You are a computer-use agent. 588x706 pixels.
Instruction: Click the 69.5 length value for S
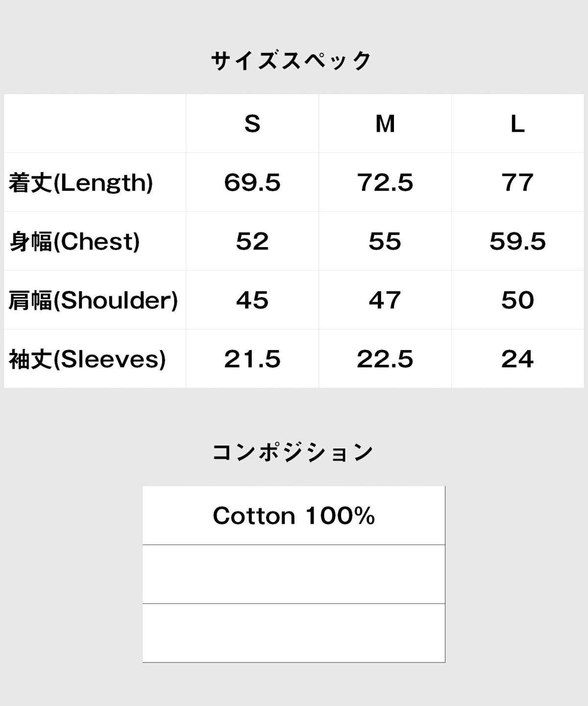click(x=252, y=183)
